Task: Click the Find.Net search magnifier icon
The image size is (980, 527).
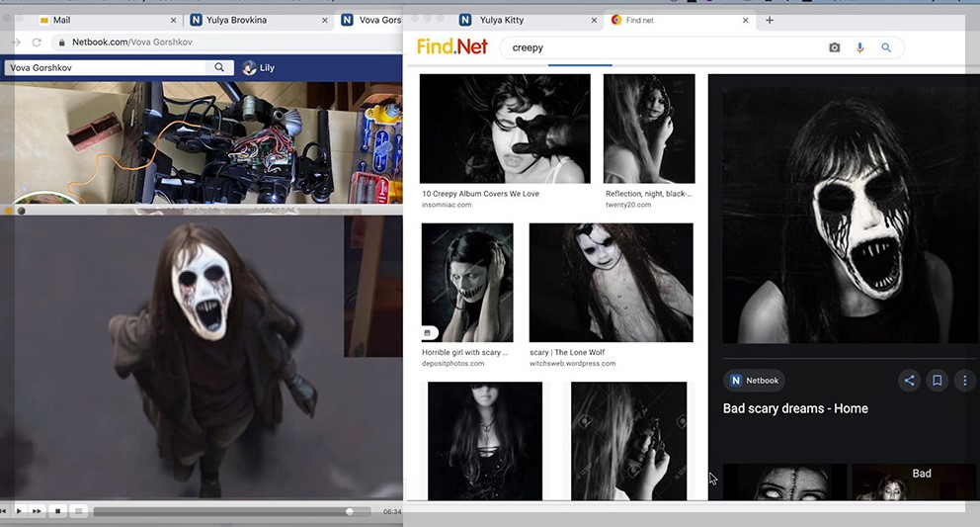Action: (886, 47)
